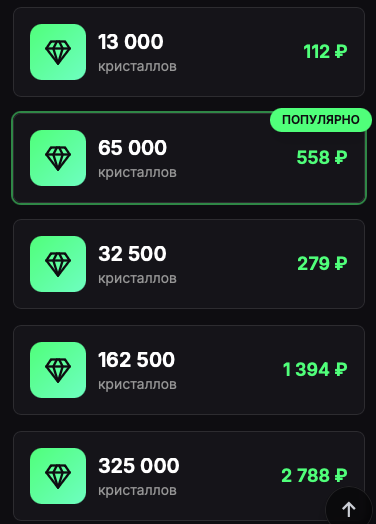Click the 112 ₽ price
Viewport: 376px width, 524px height.
click(325, 51)
